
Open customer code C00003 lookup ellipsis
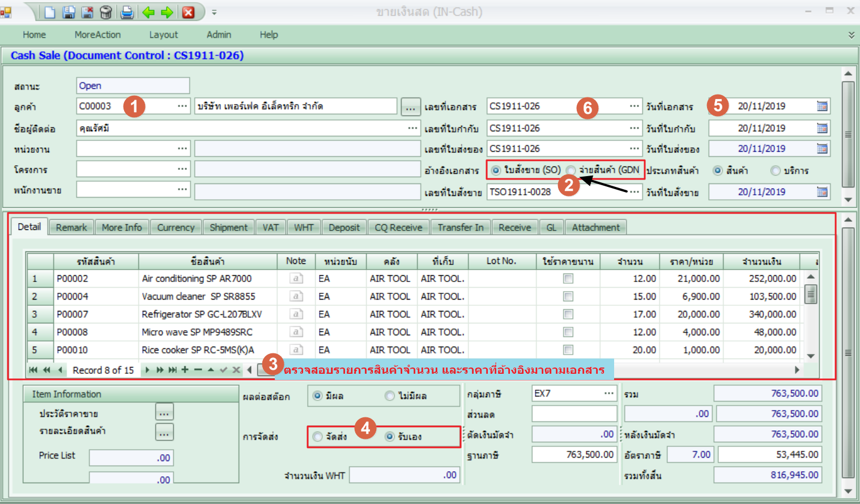click(182, 106)
